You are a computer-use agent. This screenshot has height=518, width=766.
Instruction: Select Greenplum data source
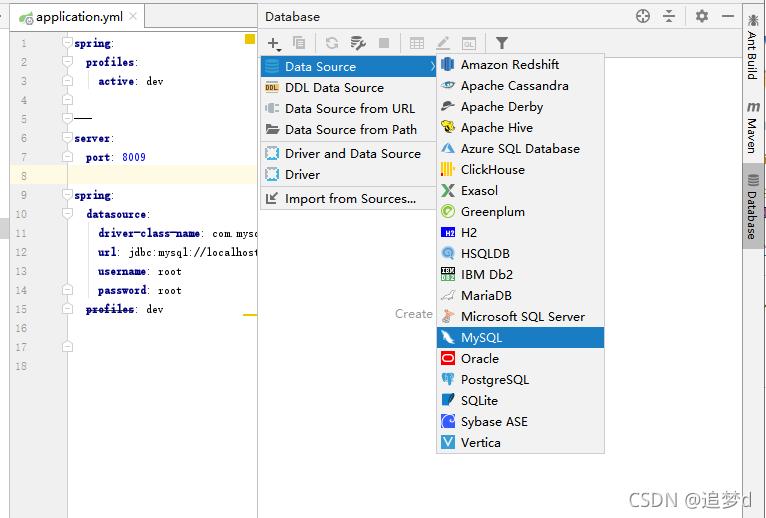point(520,212)
